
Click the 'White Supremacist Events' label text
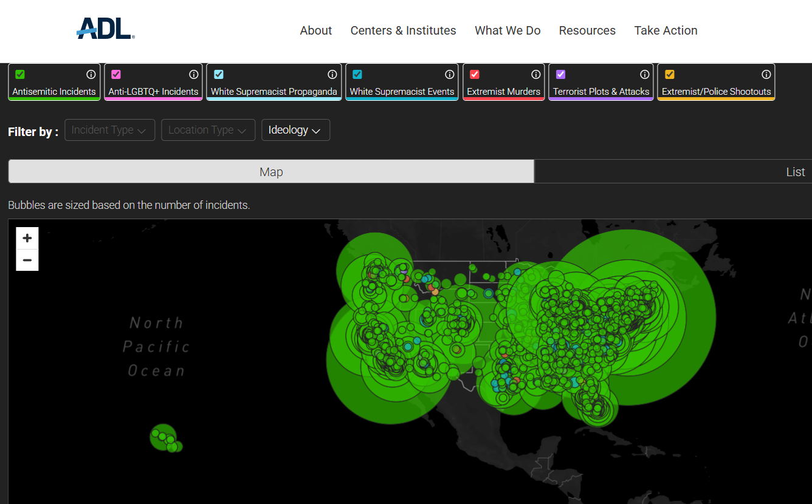[402, 92]
